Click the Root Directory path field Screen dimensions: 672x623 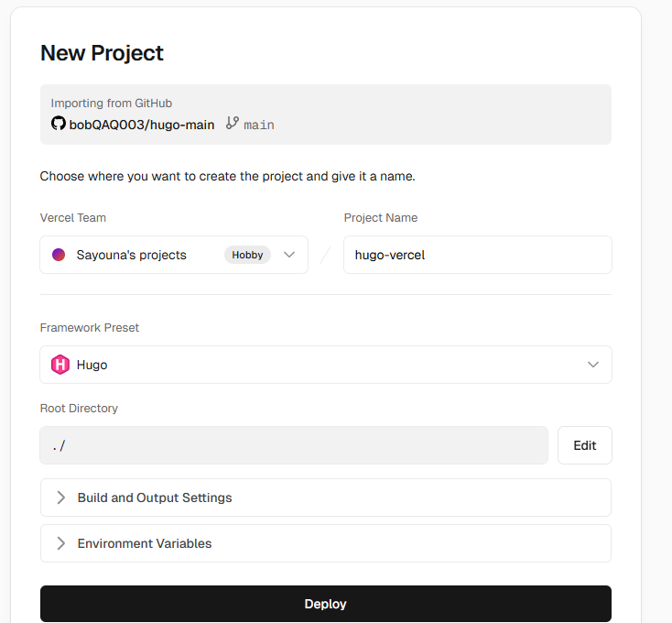[294, 445]
